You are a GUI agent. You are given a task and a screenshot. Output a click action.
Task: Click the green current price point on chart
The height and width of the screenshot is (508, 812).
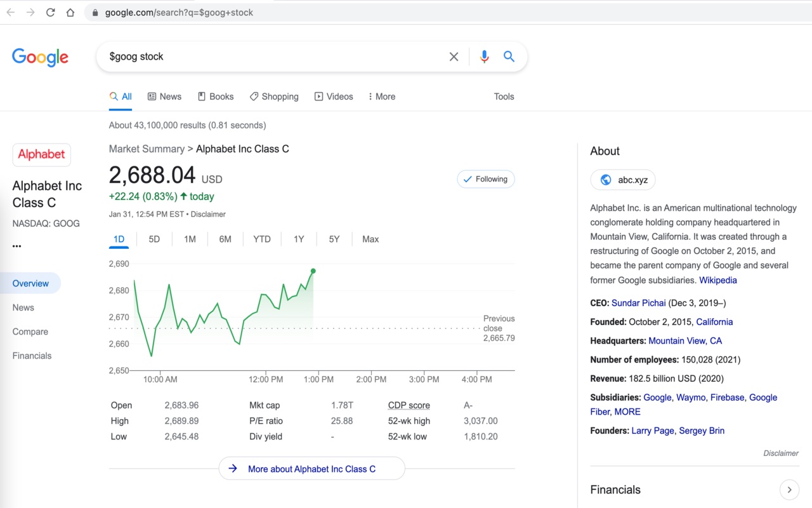tap(313, 271)
